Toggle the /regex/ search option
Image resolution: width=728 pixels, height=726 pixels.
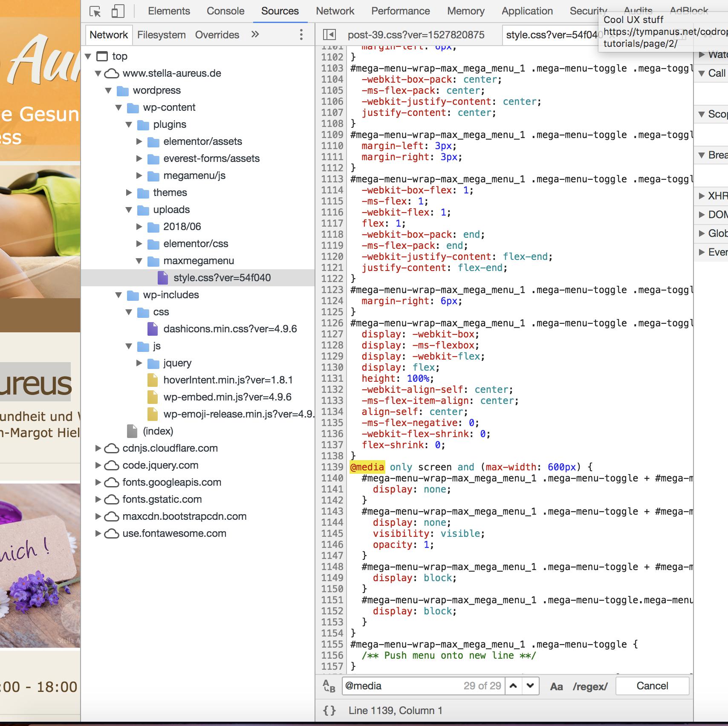590,686
